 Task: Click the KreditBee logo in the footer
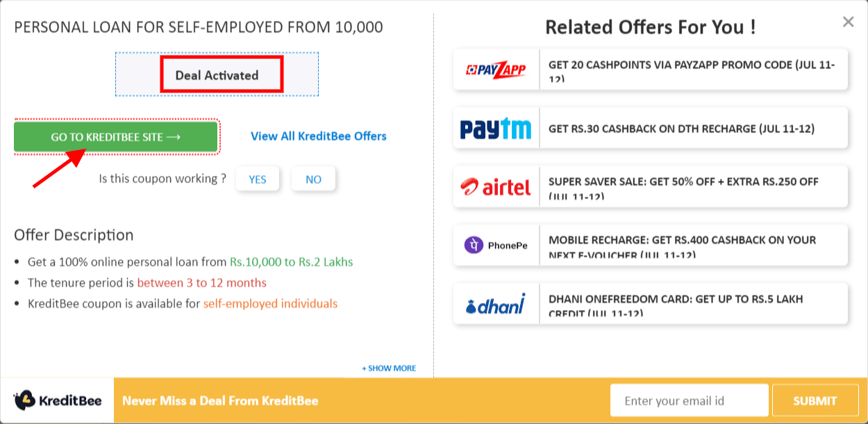56,400
